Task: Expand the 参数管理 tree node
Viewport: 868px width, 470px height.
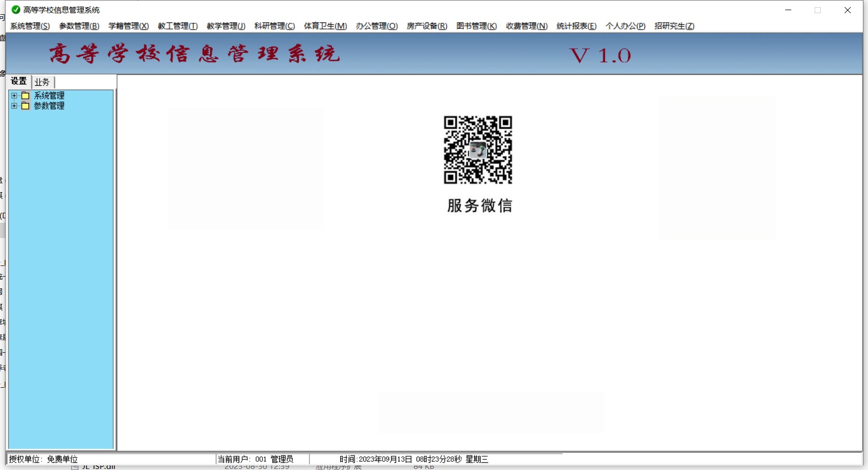Action: [14, 106]
